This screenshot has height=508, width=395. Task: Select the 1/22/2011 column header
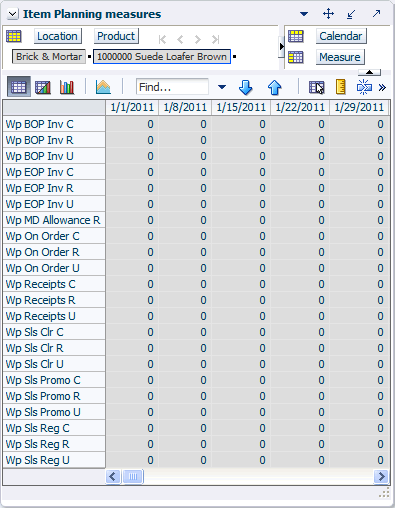pos(300,107)
